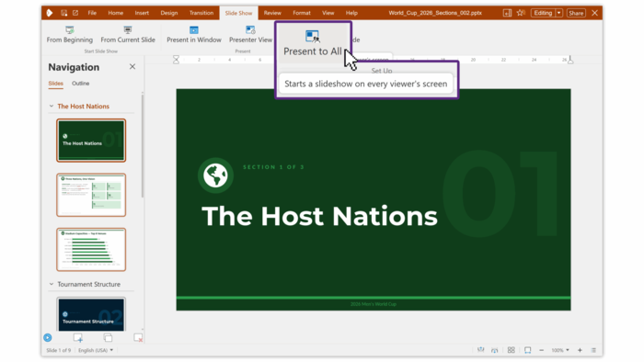
Task: Click the slideshow view icon in status bar
Action: [x=527, y=350]
